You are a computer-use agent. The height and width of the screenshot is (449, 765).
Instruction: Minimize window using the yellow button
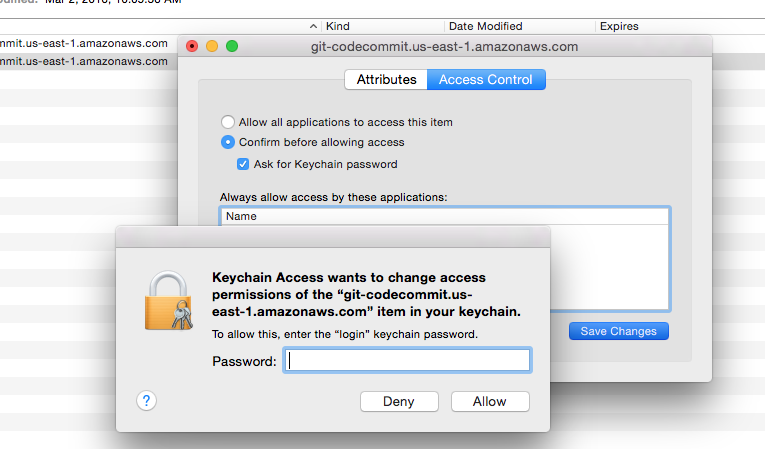[x=212, y=46]
